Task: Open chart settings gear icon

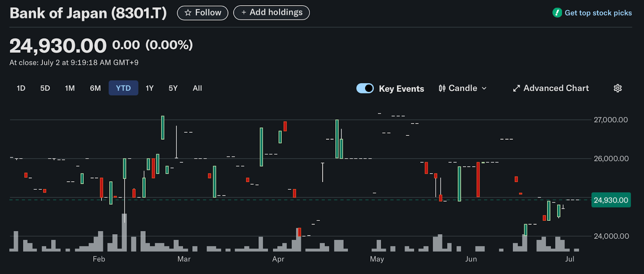Action: (x=617, y=88)
